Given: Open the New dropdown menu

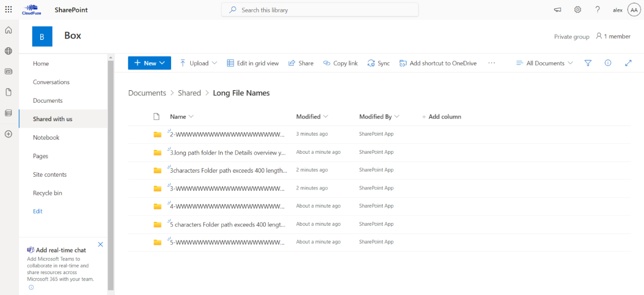Looking at the screenshot, I should tap(149, 63).
